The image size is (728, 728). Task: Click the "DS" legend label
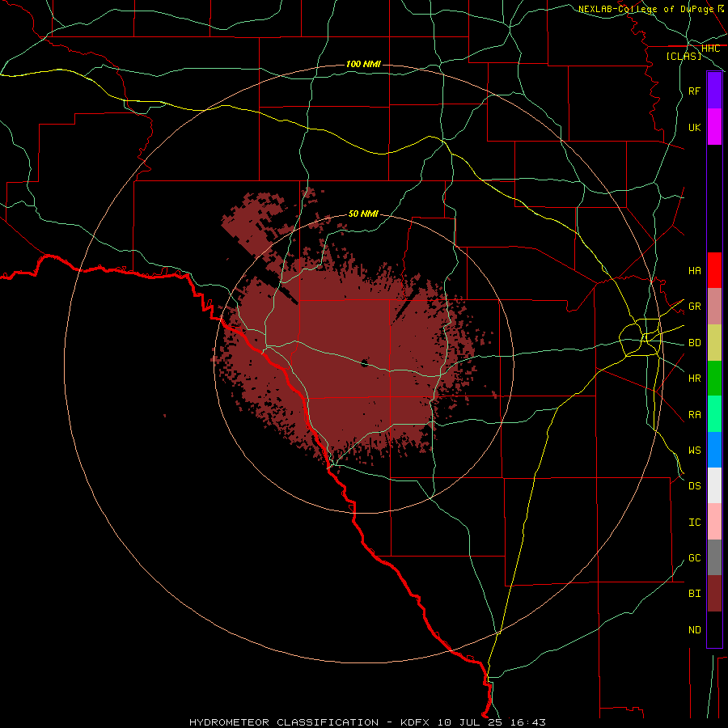(x=694, y=486)
